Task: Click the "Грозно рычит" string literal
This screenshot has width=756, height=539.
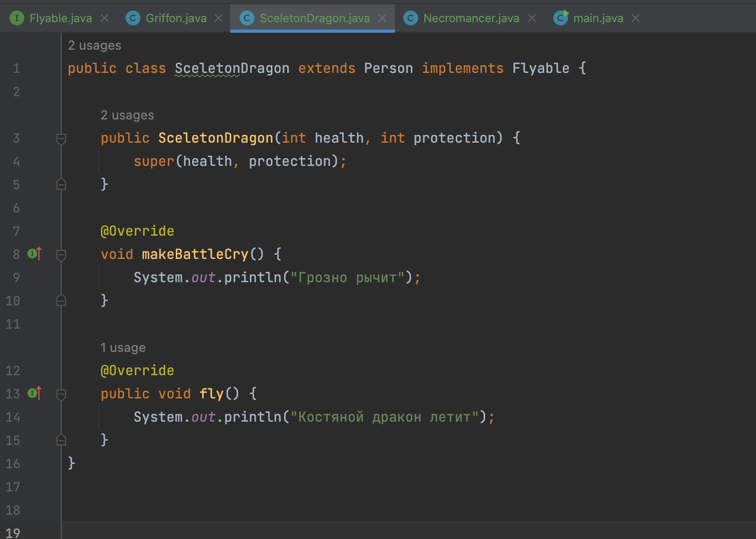Action: [347, 277]
